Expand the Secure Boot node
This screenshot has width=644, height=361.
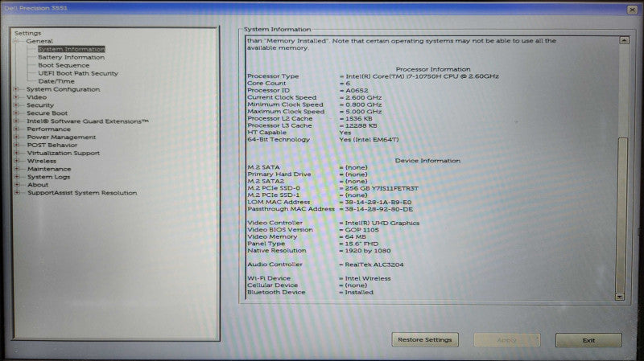coord(16,113)
